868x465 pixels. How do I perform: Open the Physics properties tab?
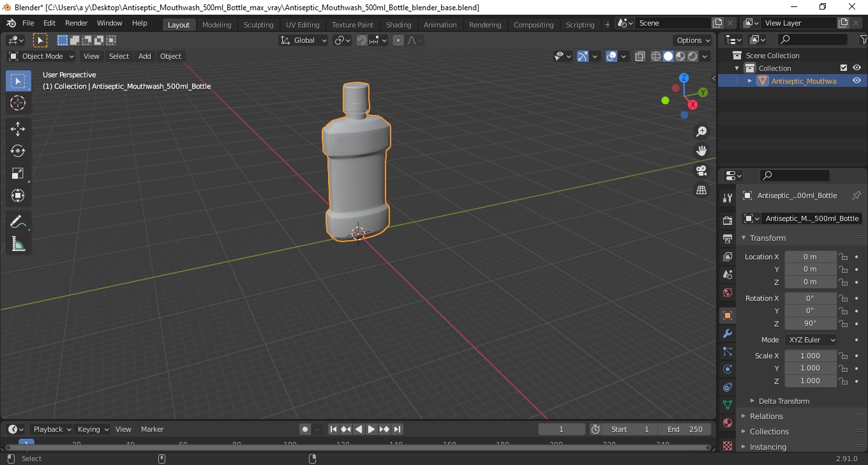[x=727, y=369]
